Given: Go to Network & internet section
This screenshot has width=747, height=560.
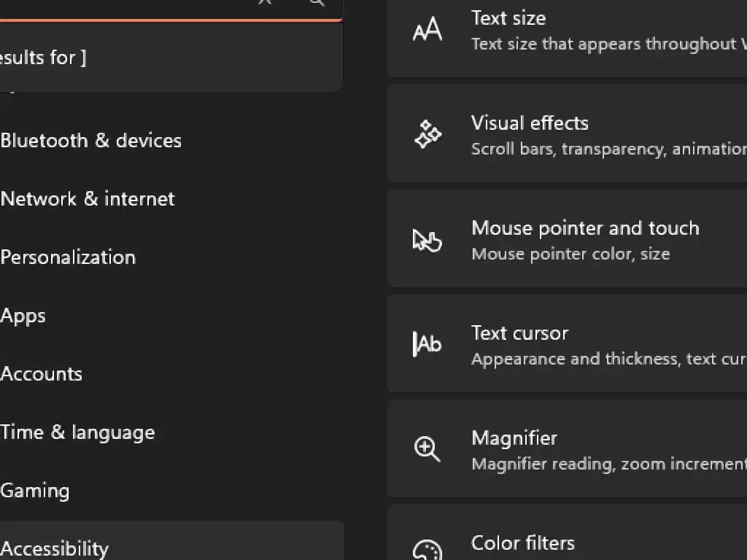Looking at the screenshot, I should (x=88, y=199).
